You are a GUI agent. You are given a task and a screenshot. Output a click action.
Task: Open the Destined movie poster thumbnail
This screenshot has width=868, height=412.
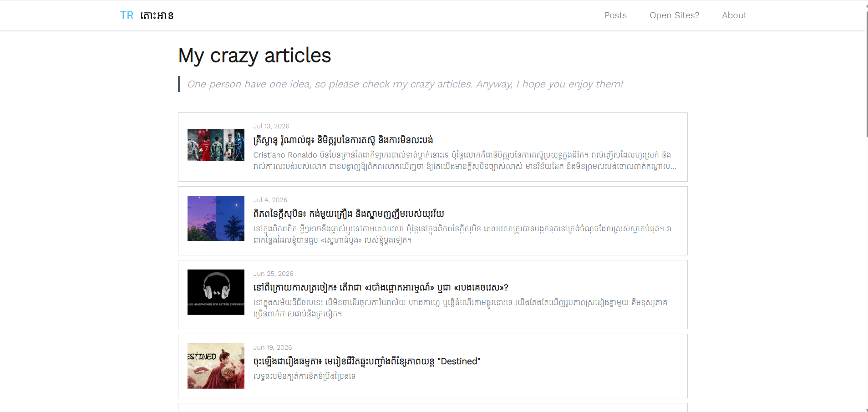pyautogui.click(x=216, y=366)
